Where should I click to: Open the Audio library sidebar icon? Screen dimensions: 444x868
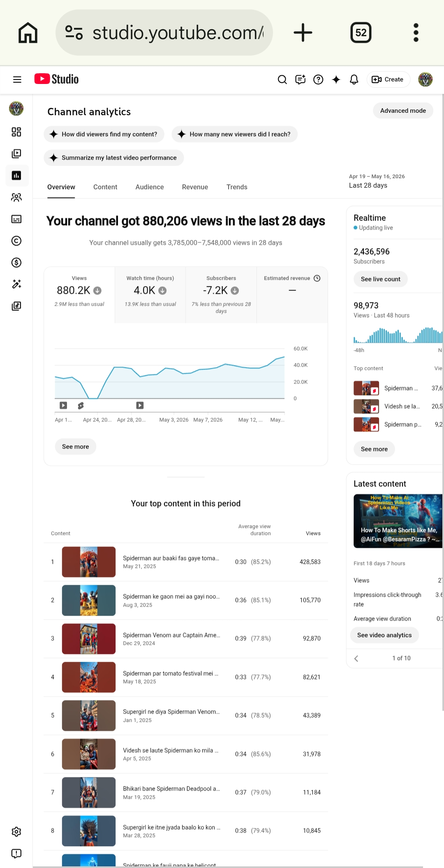pos(16,306)
